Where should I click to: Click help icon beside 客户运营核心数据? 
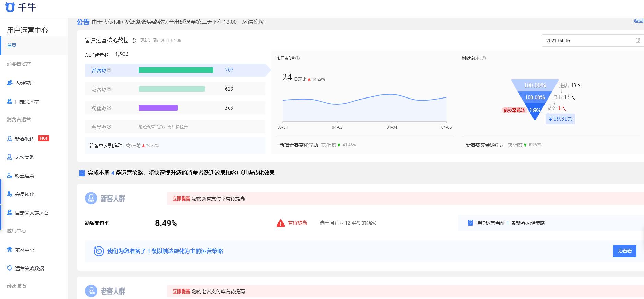click(x=134, y=41)
